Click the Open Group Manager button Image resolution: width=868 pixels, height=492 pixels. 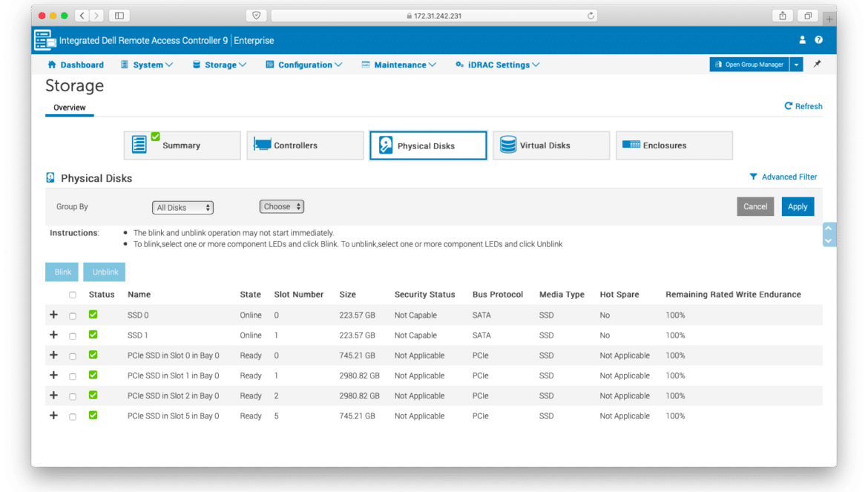tap(749, 65)
